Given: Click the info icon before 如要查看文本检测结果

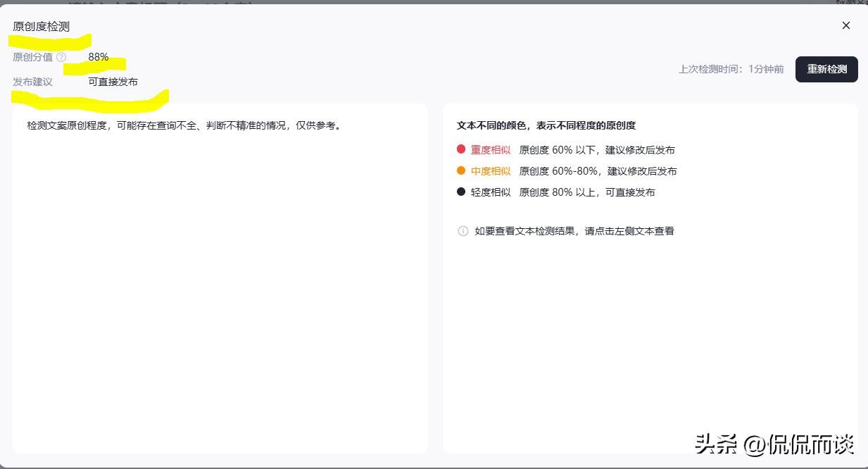Looking at the screenshot, I should [x=463, y=231].
